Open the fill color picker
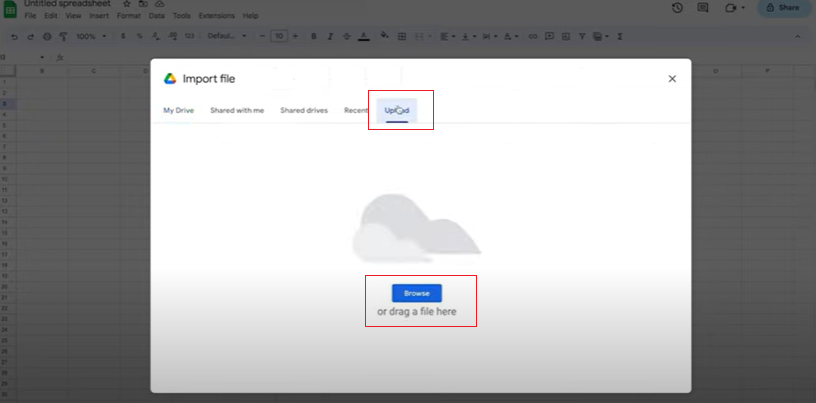Screen dimensions: 816x403 click(x=385, y=36)
